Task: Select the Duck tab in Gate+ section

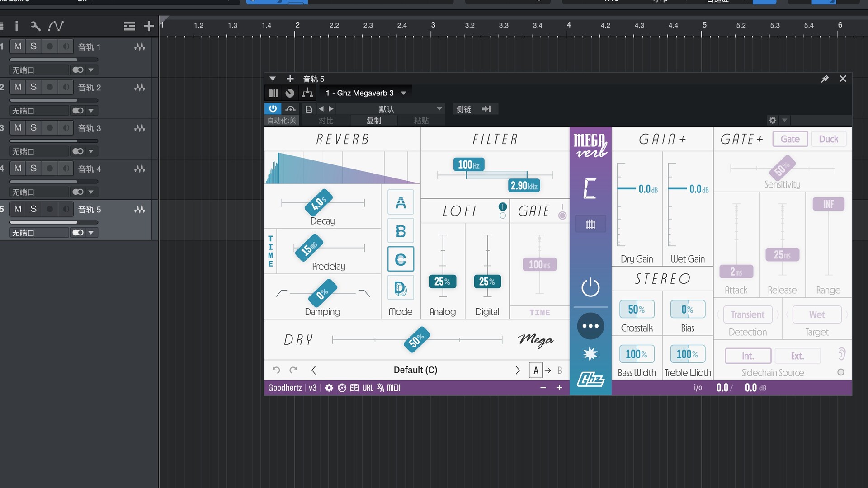Action: click(x=828, y=139)
